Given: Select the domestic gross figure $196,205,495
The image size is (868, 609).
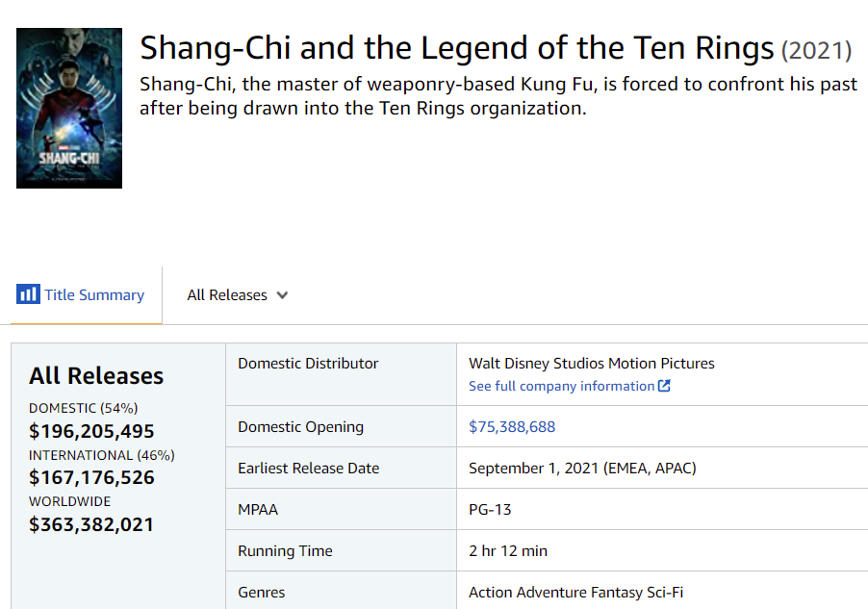Looking at the screenshot, I should click(x=91, y=431).
